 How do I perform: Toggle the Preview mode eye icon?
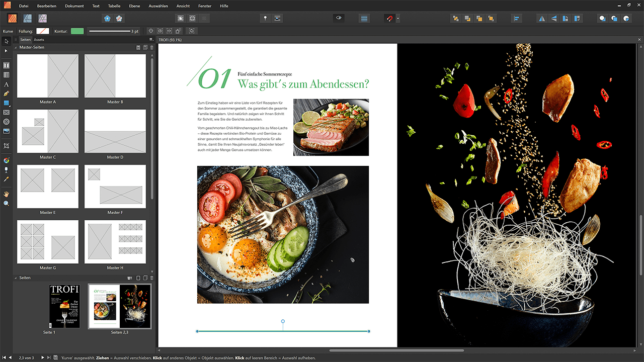[339, 19]
